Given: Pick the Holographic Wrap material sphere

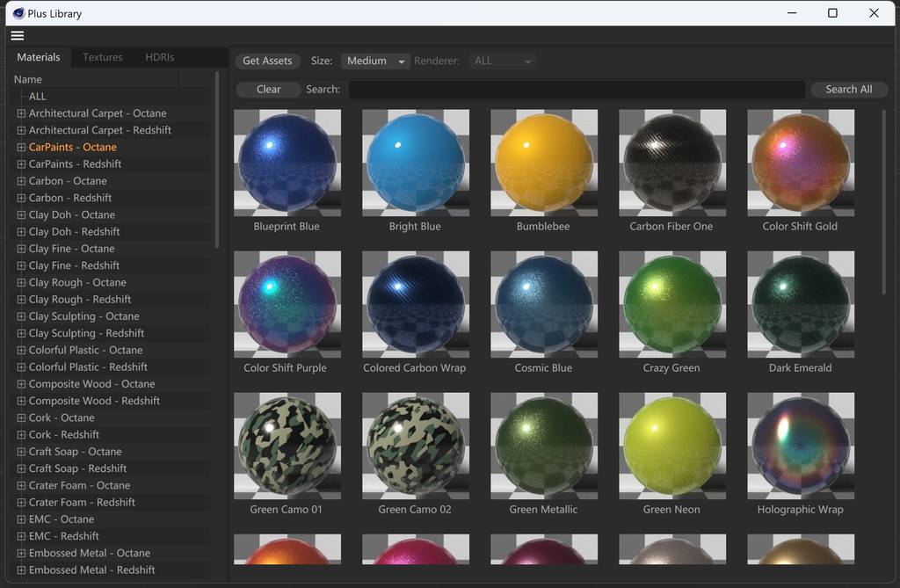Looking at the screenshot, I should click(x=800, y=446).
